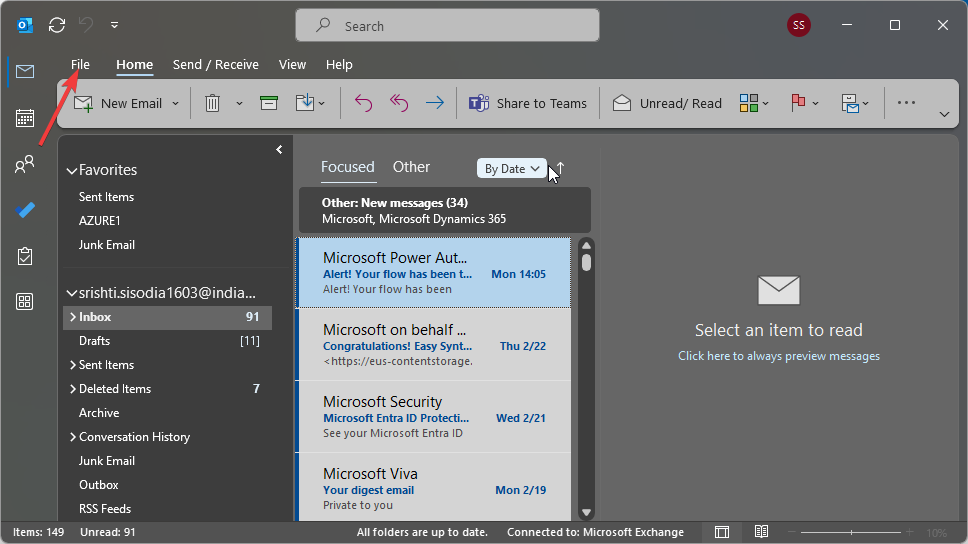The width and height of the screenshot is (968, 544).
Task: Expand the Delete options dropdown arrow
Action: pos(239,104)
